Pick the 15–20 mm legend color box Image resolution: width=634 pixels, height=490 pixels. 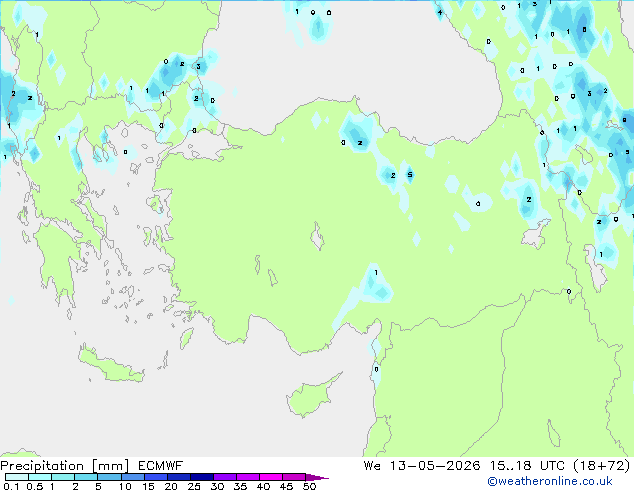[x=155, y=477]
